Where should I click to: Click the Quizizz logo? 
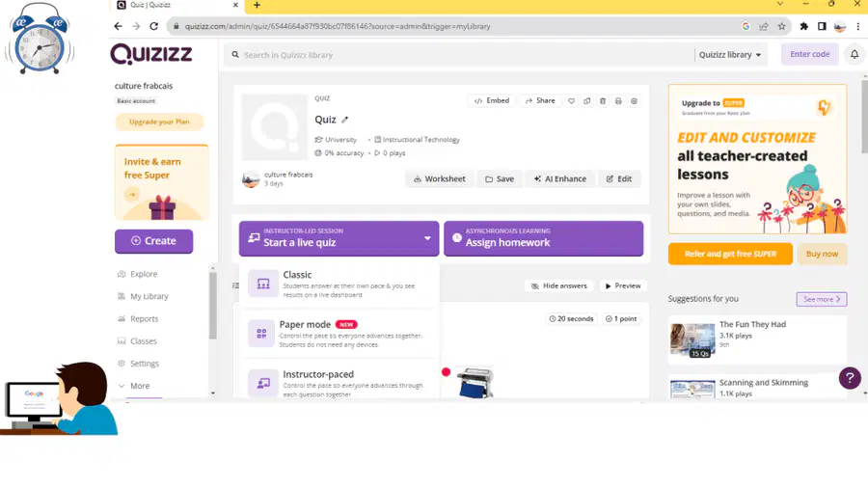point(151,54)
